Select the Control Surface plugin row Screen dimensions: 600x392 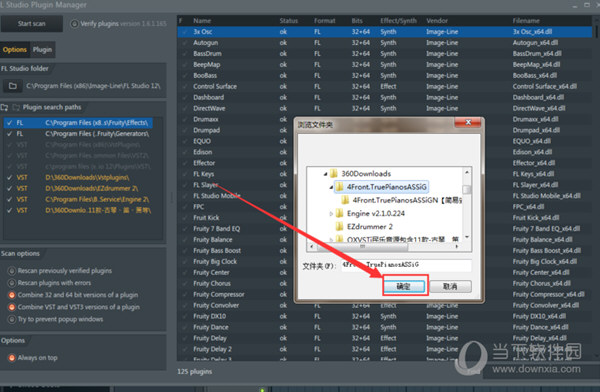(x=385, y=87)
